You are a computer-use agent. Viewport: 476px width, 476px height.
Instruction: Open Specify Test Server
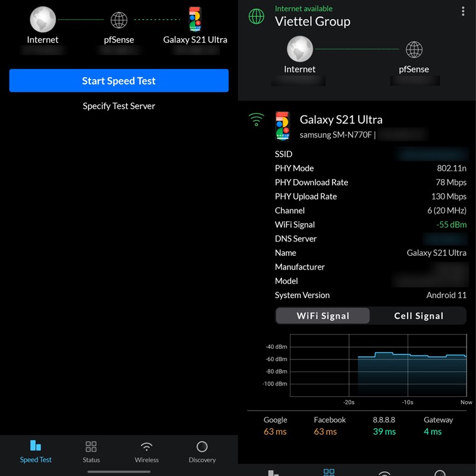pyautogui.click(x=118, y=106)
